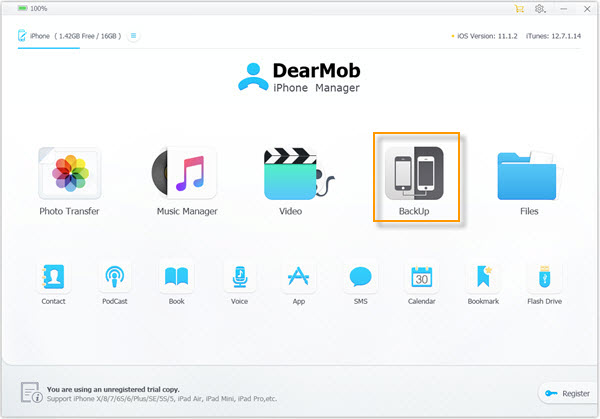Click the Register button
The height and width of the screenshot is (419, 600).
click(567, 393)
